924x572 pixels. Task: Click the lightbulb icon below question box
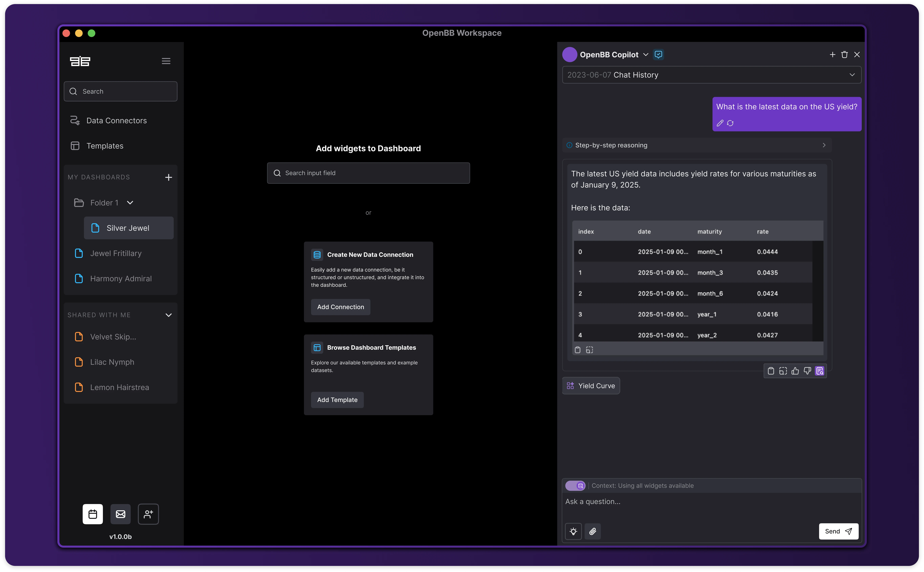click(573, 531)
